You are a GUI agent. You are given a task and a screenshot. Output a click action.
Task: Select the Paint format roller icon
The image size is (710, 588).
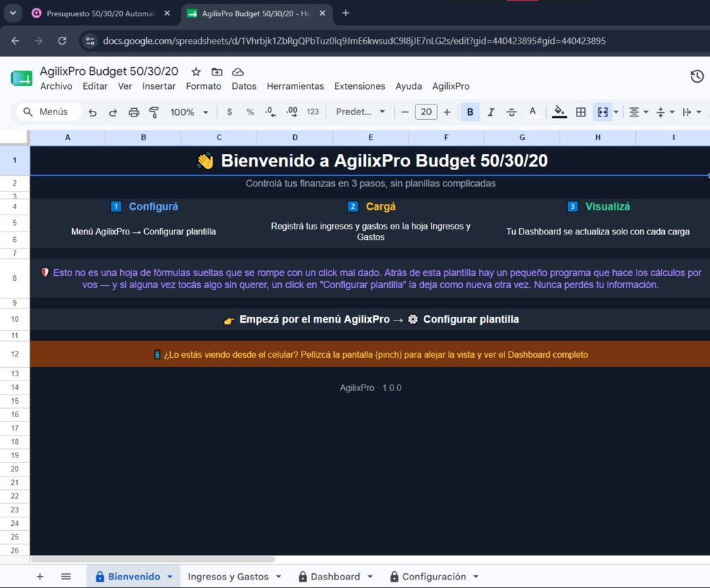[154, 112]
